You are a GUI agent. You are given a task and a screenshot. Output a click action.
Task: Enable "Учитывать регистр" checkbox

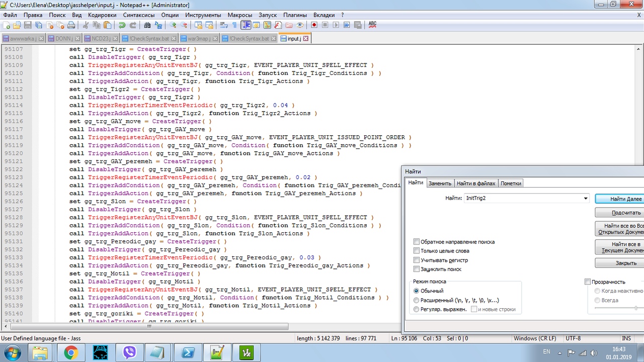[x=417, y=260]
